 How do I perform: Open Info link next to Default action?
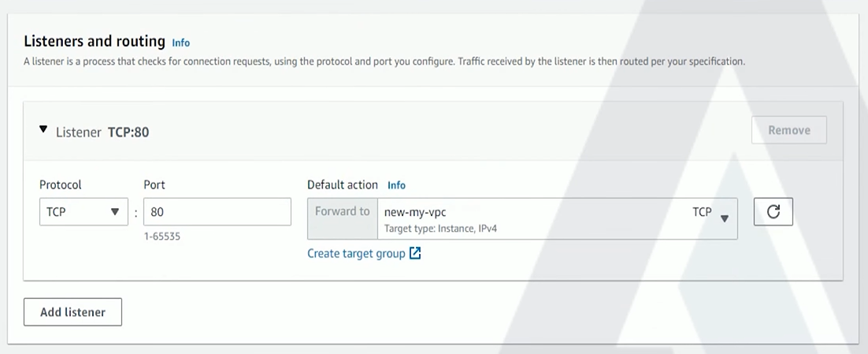(x=396, y=185)
